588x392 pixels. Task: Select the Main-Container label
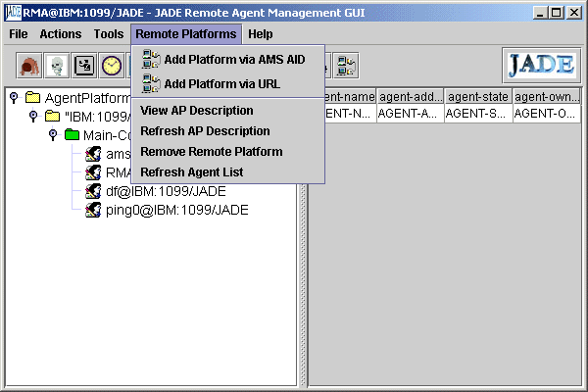point(107,135)
